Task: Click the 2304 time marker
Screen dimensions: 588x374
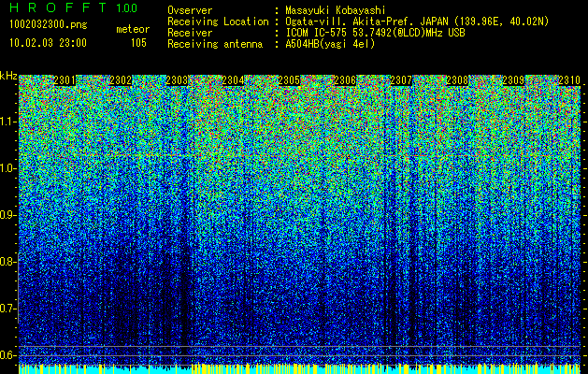Action: 234,80
